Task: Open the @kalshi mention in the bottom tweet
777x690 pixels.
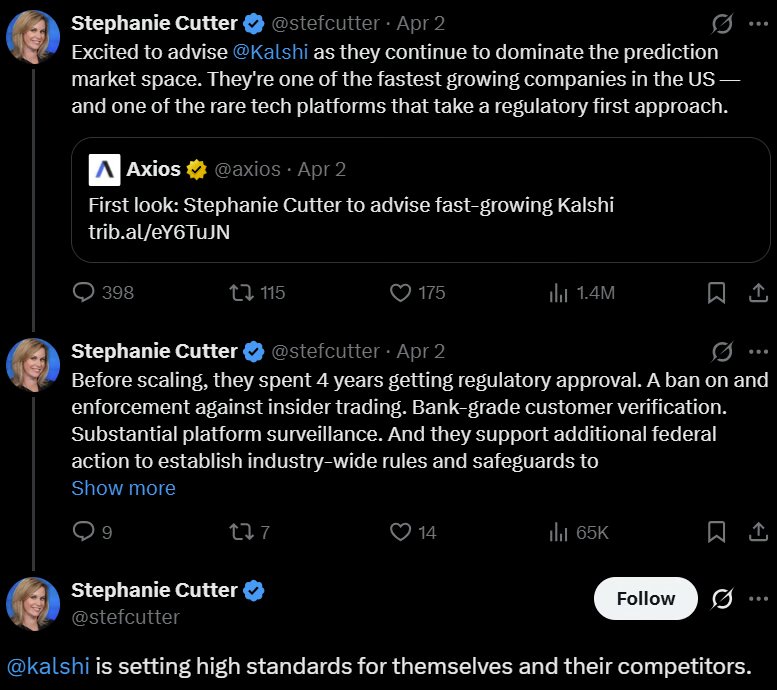Action: pos(48,666)
